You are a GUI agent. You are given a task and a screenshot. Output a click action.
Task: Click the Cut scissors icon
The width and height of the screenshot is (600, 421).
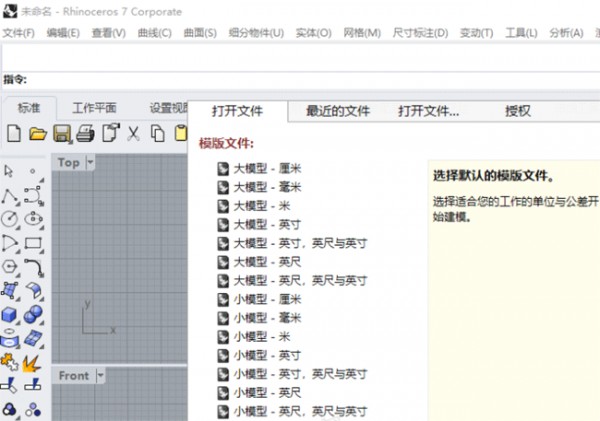coord(134,134)
